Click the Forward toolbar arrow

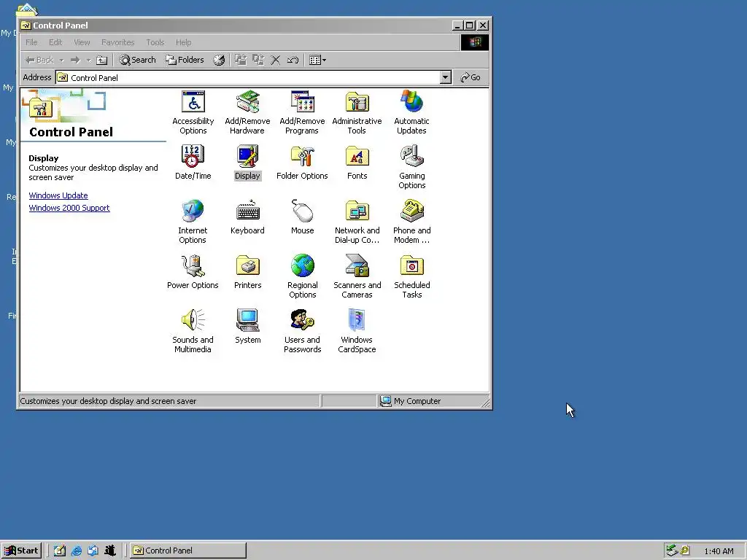75,60
